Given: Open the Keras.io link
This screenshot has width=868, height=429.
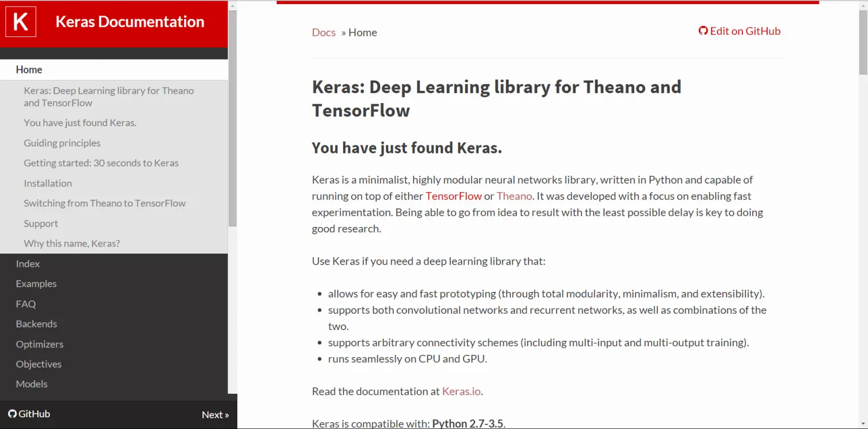Looking at the screenshot, I should 461,391.
